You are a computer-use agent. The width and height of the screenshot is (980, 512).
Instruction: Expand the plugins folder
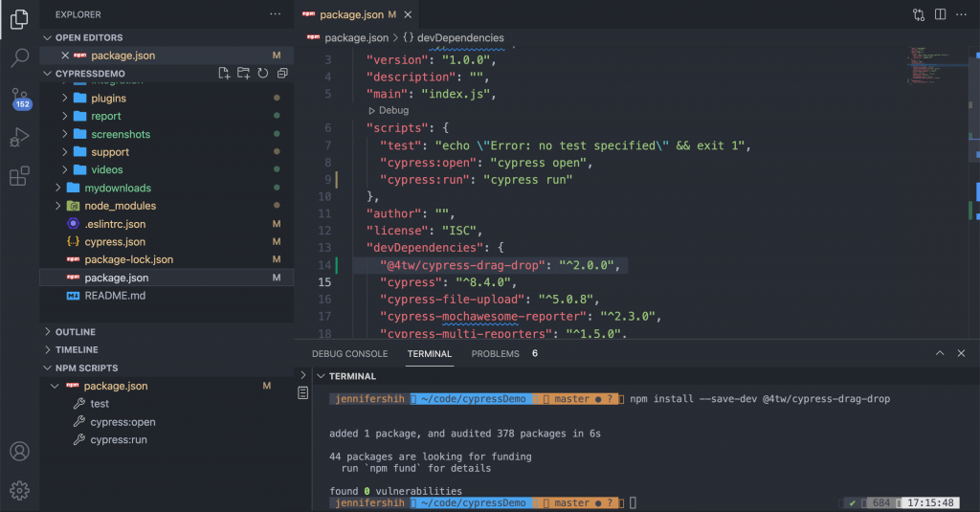[64, 99]
